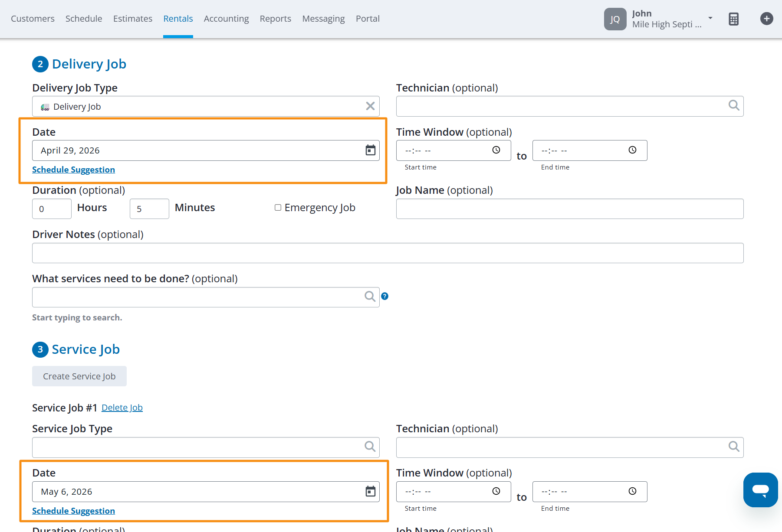Click the services search input field
782x532 pixels.
click(206, 297)
